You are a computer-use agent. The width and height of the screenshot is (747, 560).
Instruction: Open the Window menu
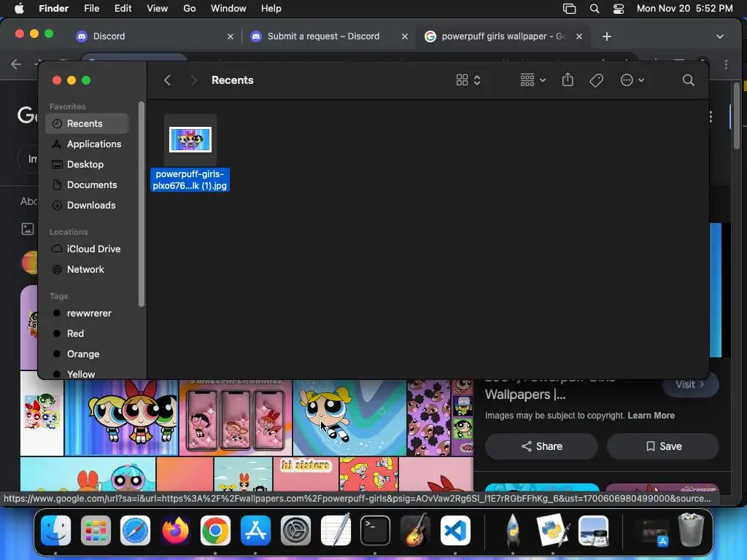pyautogui.click(x=228, y=9)
